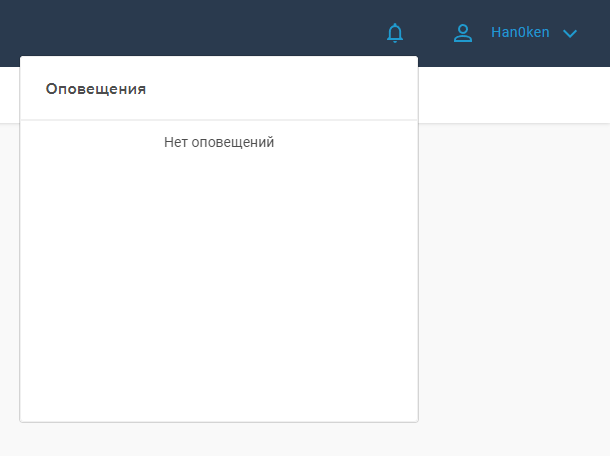
Task: Click panel whitespace right of Нет оповещений
Action: tap(350, 143)
